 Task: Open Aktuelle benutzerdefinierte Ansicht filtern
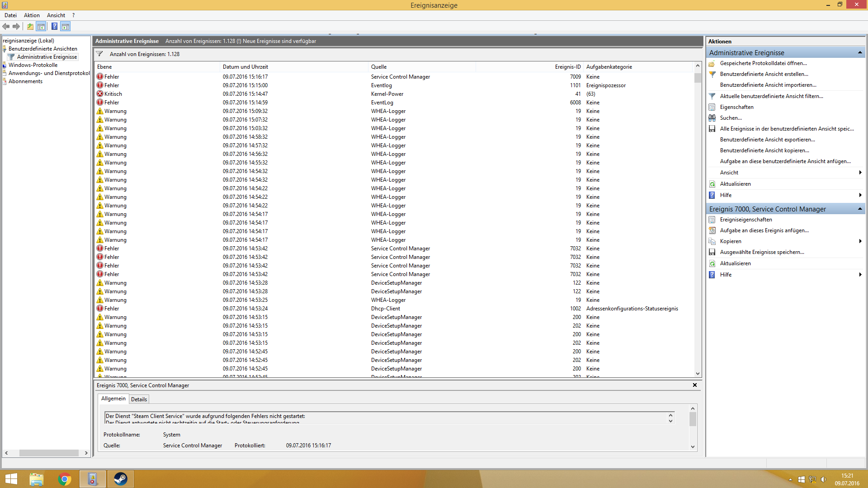click(x=771, y=96)
